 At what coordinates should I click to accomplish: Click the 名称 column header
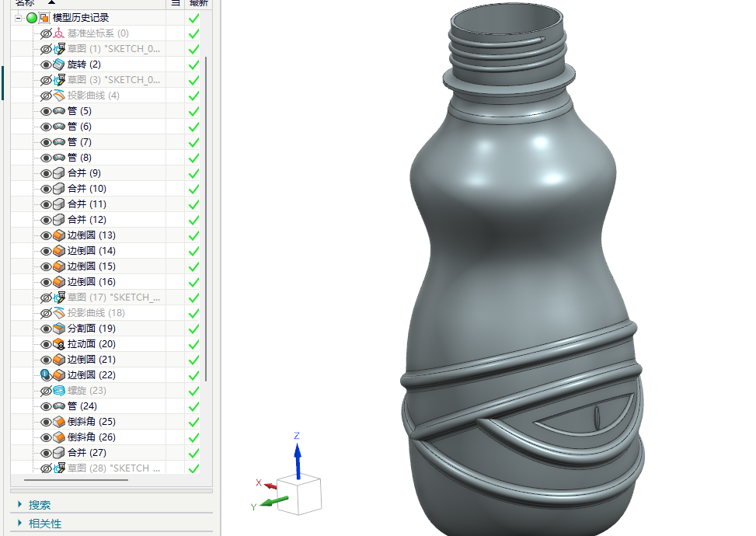25,3
